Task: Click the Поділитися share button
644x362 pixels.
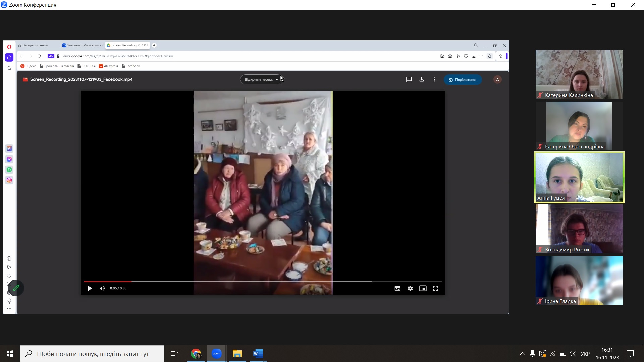Action: [462, 80]
